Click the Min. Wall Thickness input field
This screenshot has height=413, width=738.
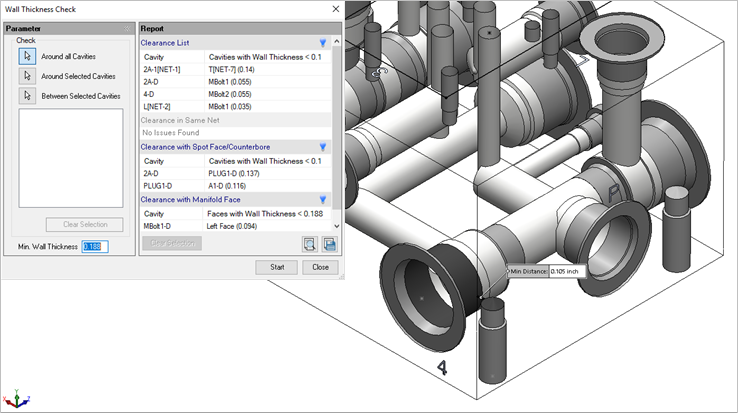tap(94, 246)
